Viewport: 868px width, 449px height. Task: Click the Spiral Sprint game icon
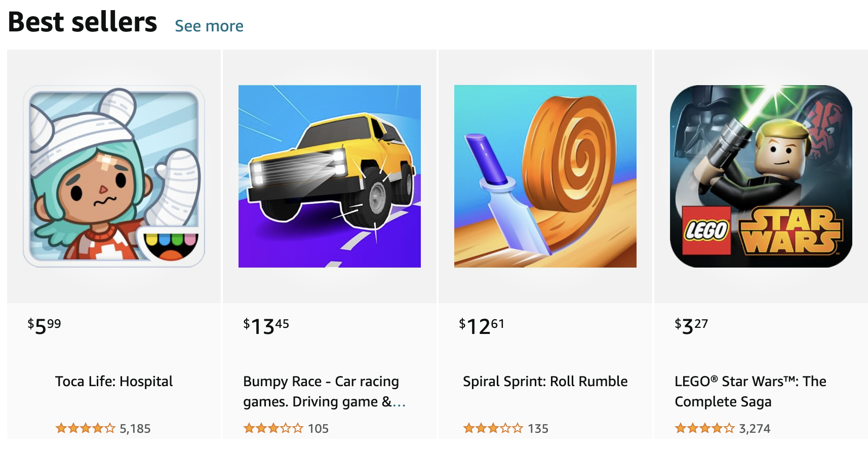point(545,176)
